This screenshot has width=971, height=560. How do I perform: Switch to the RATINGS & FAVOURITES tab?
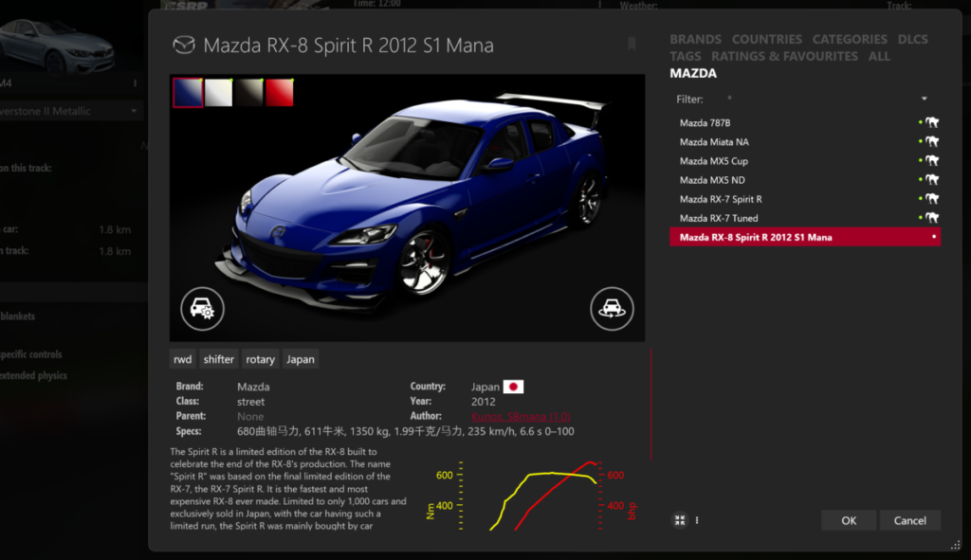click(x=784, y=56)
